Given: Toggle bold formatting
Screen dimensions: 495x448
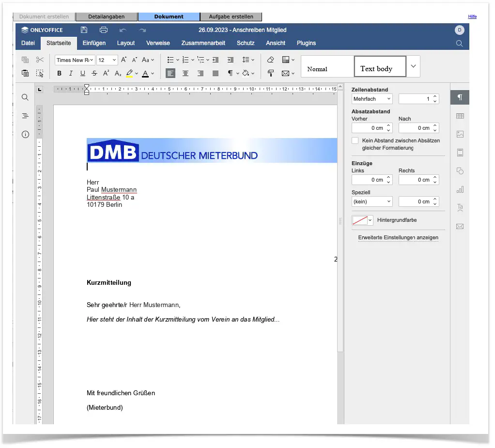Looking at the screenshot, I should pyautogui.click(x=59, y=74).
